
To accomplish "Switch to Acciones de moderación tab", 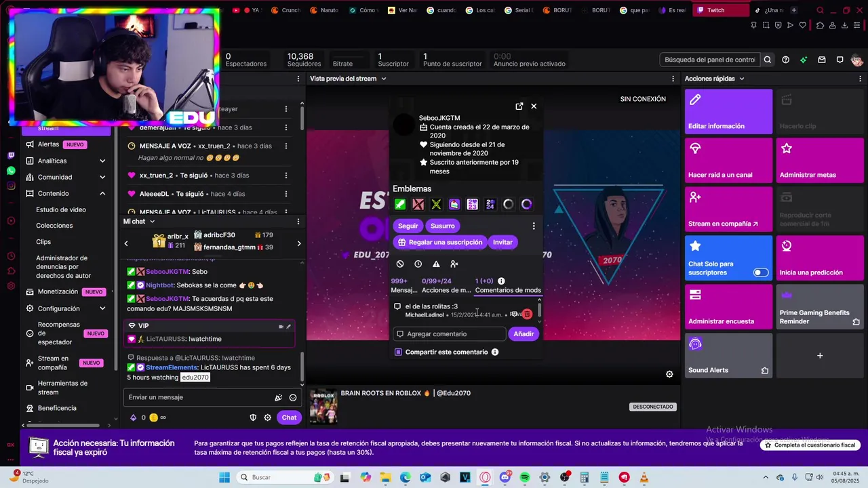I will coord(446,285).
